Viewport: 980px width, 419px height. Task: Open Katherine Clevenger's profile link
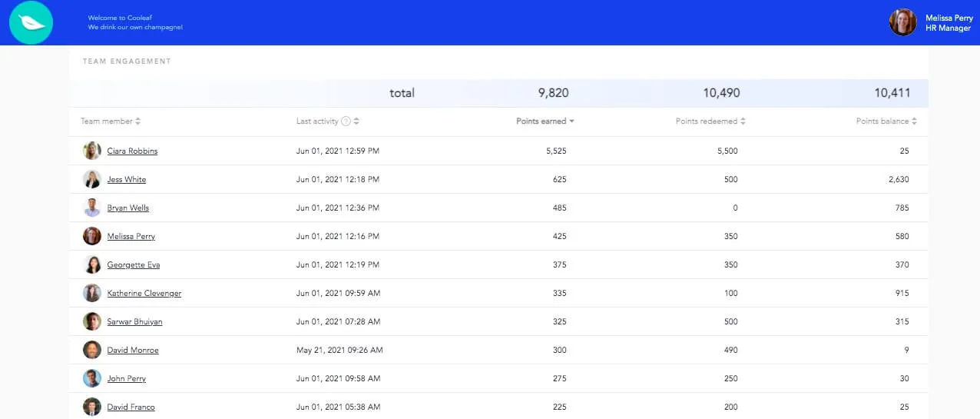click(x=144, y=293)
